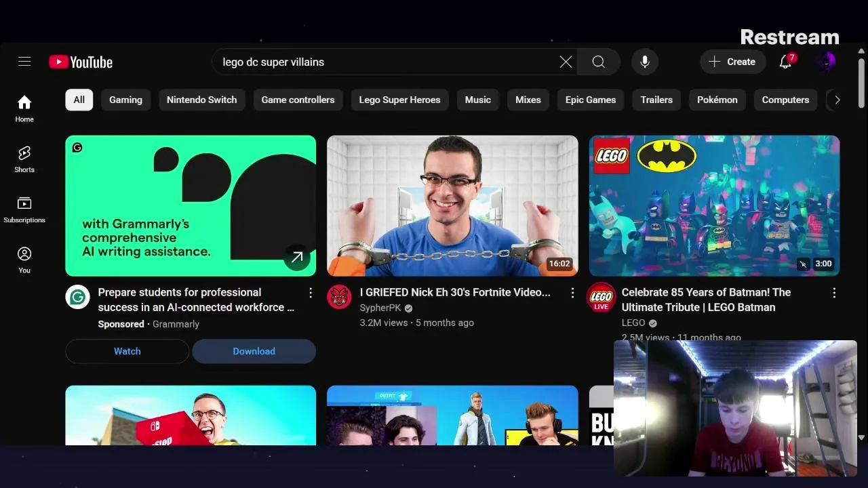
Task: Click the page vertical scrollbar
Action: click(862, 83)
